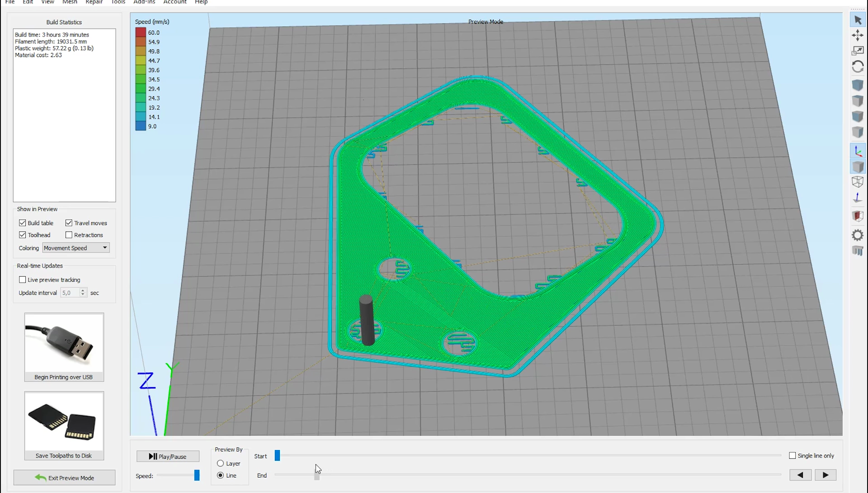Screen dimensions: 868x493
Task: Select the normal selection arrow tool
Action: coord(858,20)
